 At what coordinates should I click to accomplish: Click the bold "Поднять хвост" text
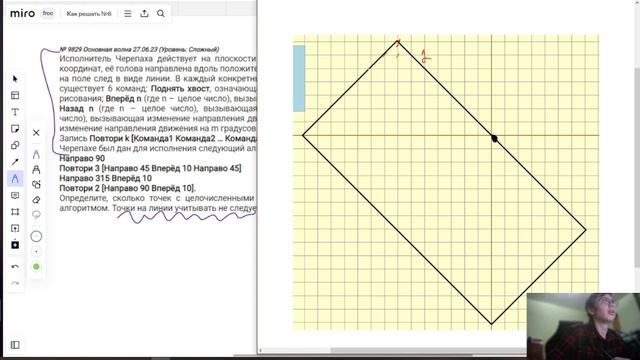[180, 89]
